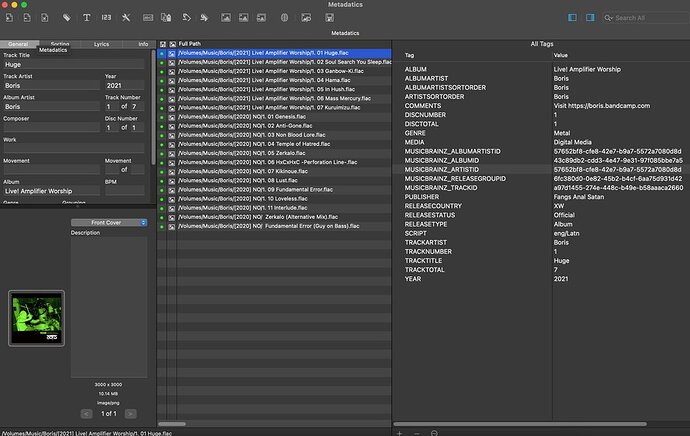
Task: Click the remove file document toolbar icon
Action: (27, 18)
